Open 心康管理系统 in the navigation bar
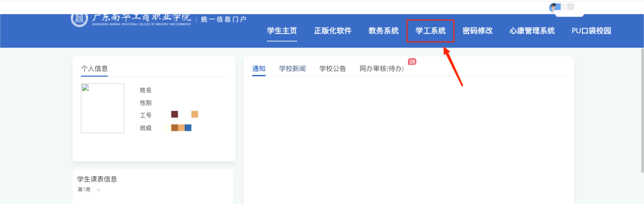 point(532,31)
